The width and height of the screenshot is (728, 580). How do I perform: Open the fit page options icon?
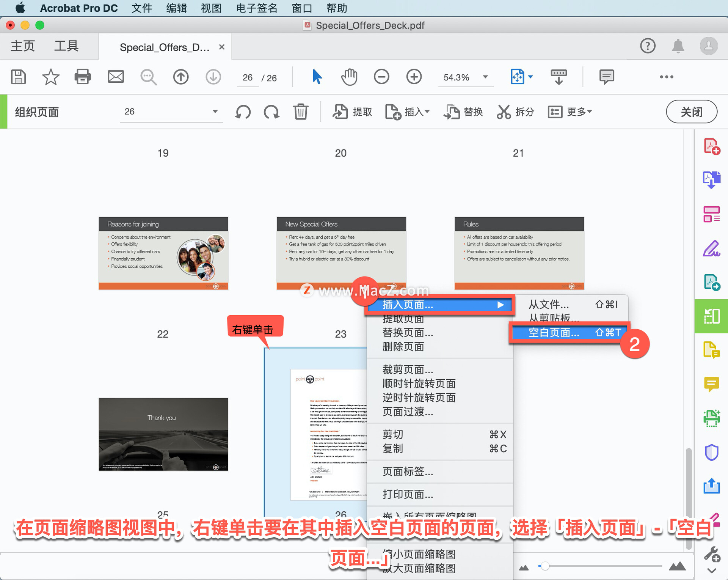coord(521,77)
